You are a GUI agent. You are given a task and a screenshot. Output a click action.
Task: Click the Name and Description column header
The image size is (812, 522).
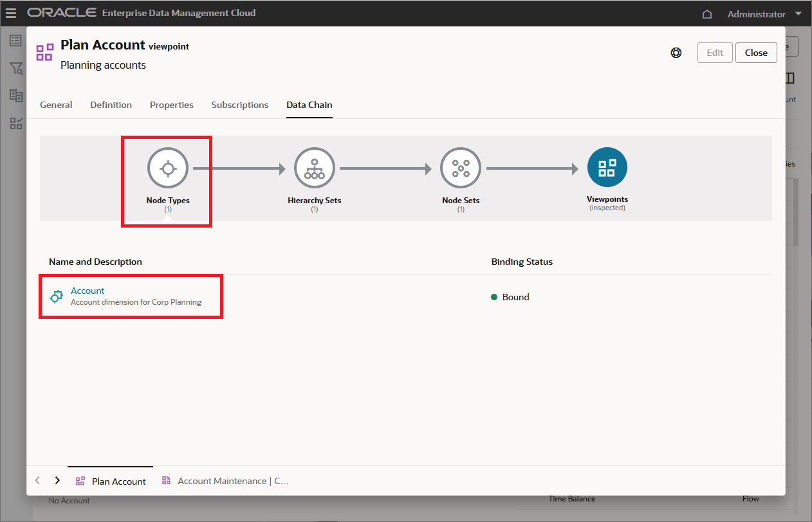point(95,262)
